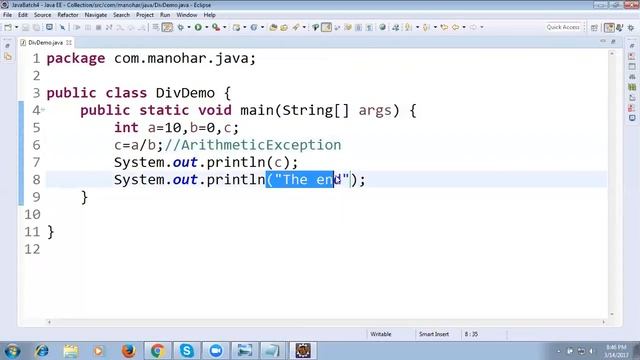Click the Terminate stop square icon
Image resolution: width=640 pixels, height=360 pixels.
click(x=98, y=27)
